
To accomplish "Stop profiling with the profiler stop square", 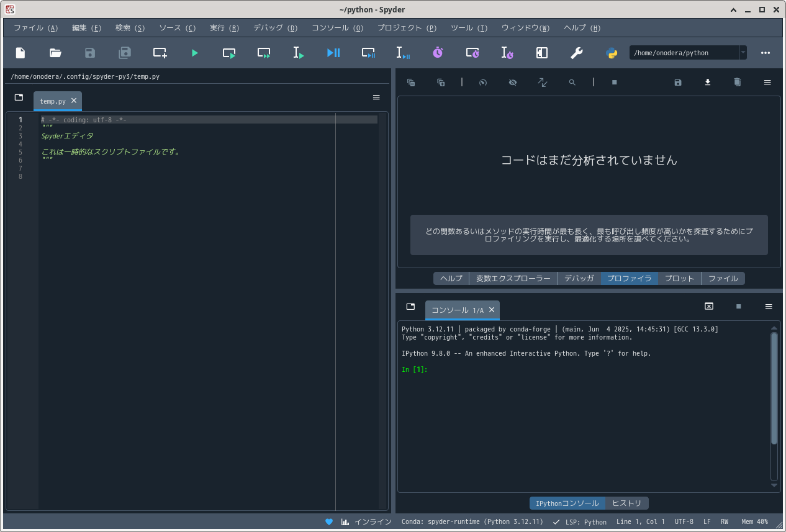I will coord(615,82).
